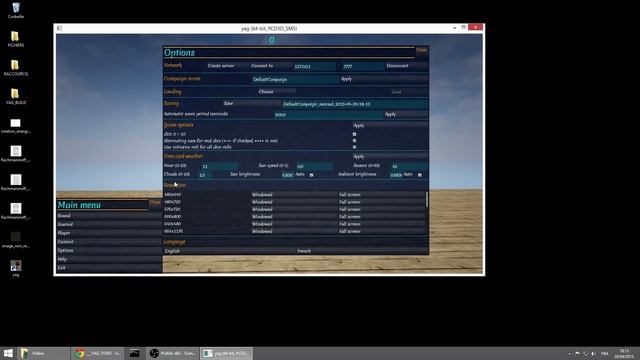Open the taskbar clock and date
Image resolution: width=640 pixels, height=360 pixels.
pos(624,353)
